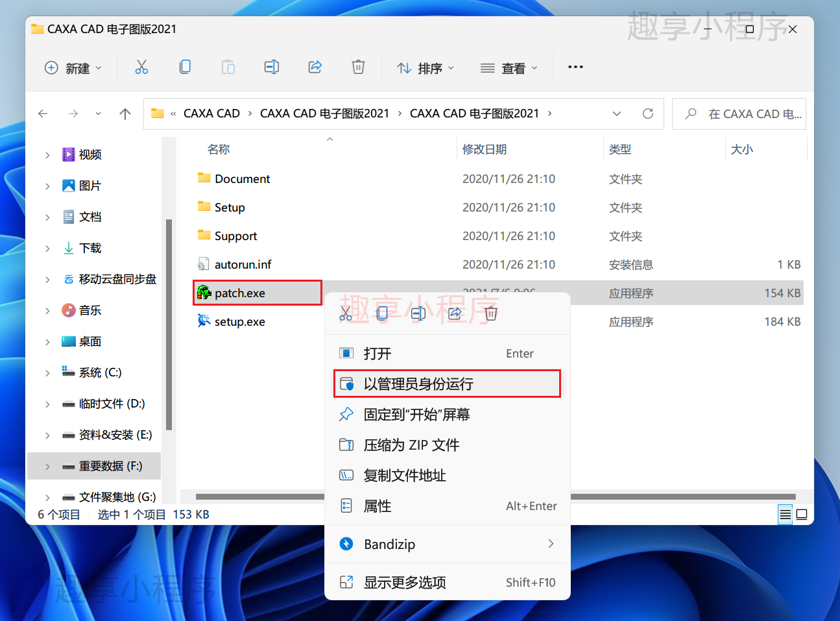Click the Rename icon in the context menu
This screenshot has height=621, width=840.
pos(418,313)
